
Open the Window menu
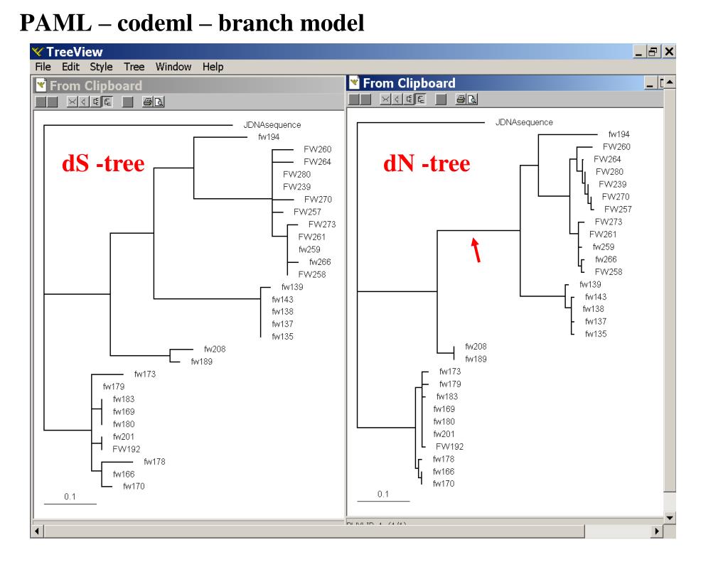(173, 67)
